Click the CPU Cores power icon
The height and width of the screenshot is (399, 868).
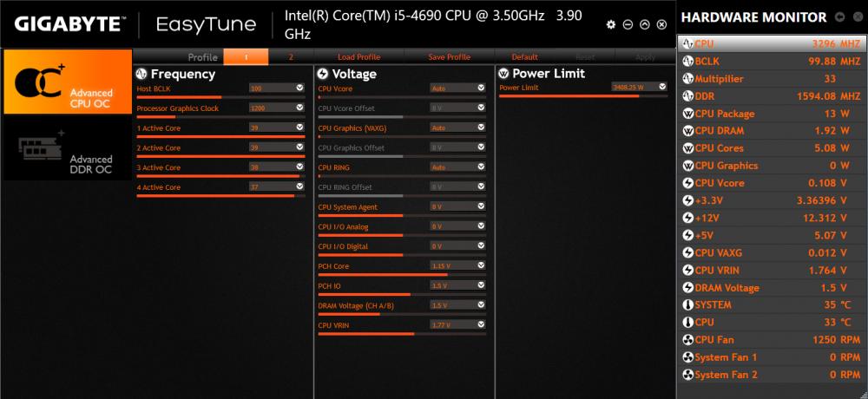click(x=688, y=148)
